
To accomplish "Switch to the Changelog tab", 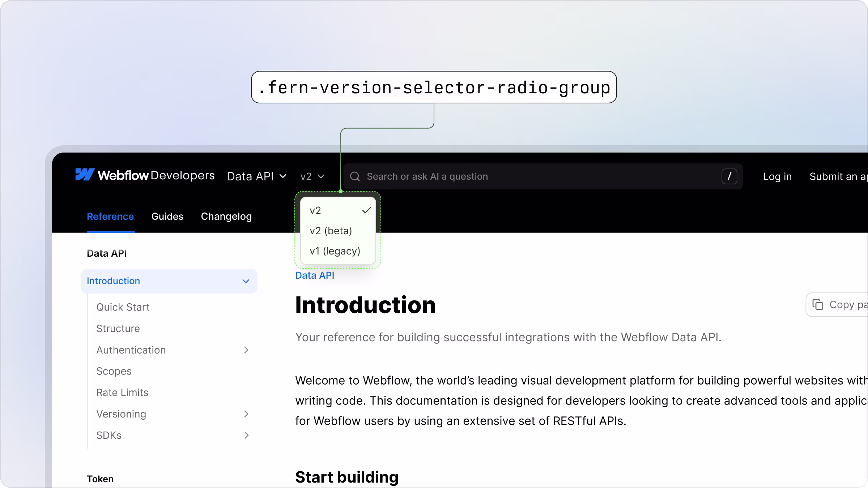I will click(226, 216).
